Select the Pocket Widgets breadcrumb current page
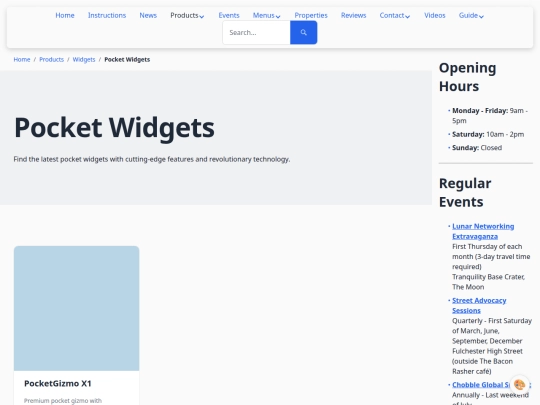 tap(127, 60)
